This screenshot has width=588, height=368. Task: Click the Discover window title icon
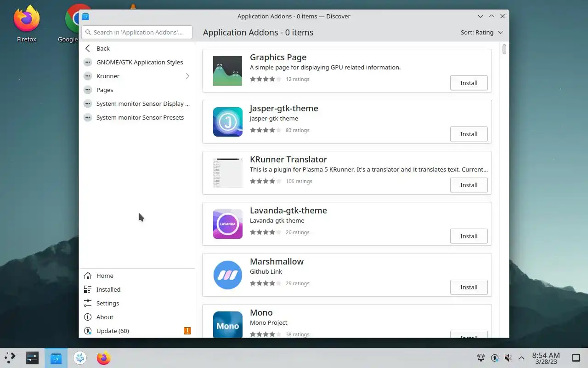(85, 16)
